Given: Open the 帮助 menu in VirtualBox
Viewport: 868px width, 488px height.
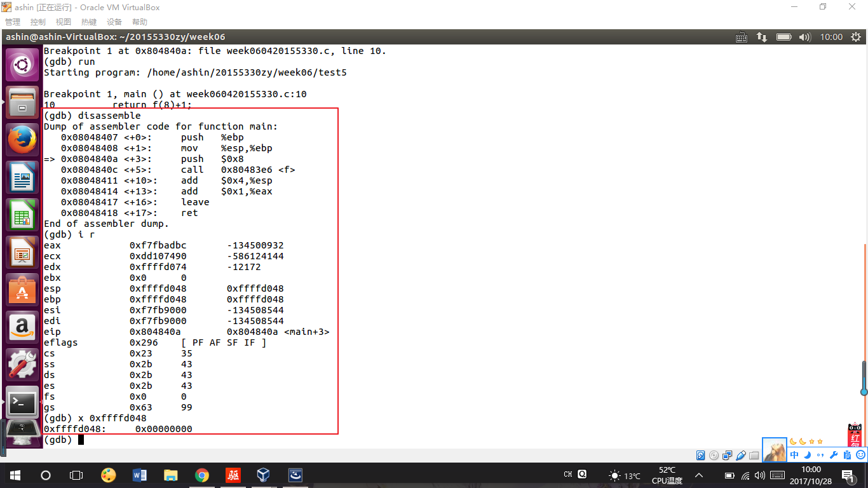Looking at the screenshot, I should [x=139, y=22].
